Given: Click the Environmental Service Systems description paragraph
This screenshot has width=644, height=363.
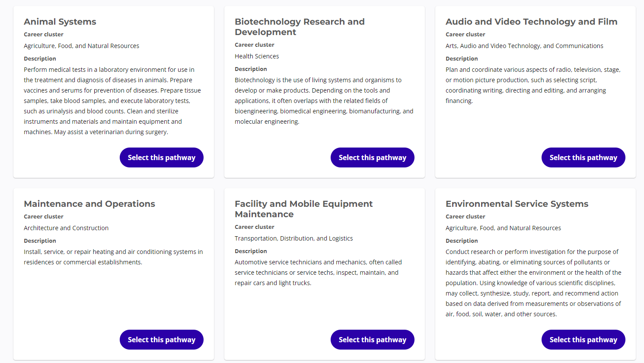Looking at the screenshot, I should click(x=533, y=283).
